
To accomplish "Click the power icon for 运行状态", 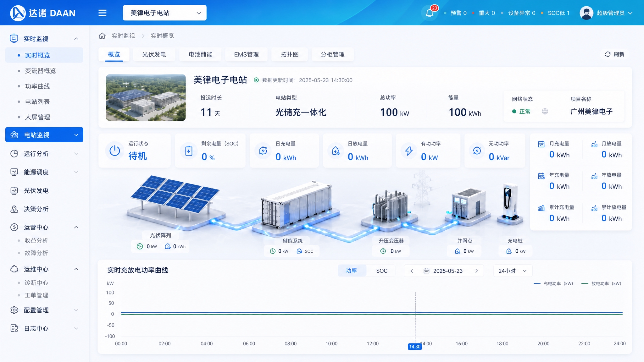I will coord(115,151).
